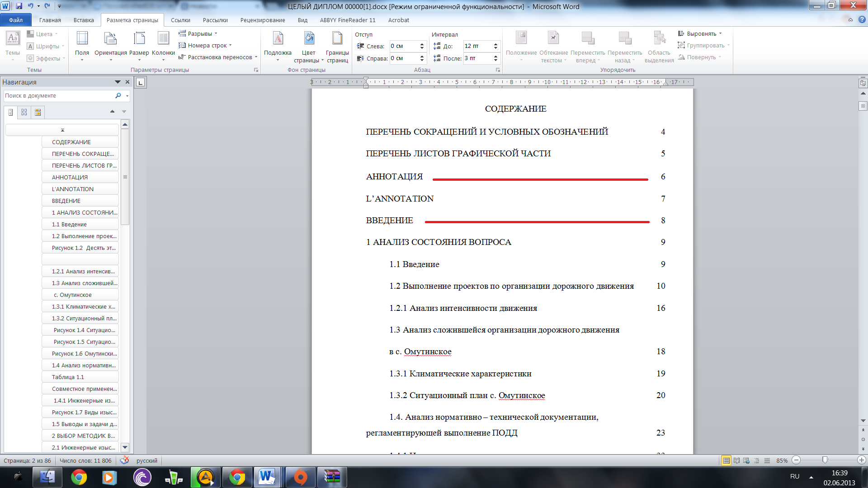Click the 'Число слов: 11 806' status button
Viewport: 868px width, 488px height.
(x=85, y=460)
